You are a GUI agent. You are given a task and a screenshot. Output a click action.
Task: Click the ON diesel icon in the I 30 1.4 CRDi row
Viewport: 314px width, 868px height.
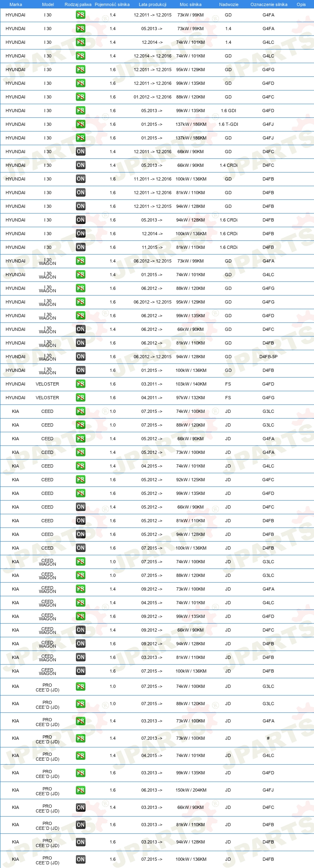(x=81, y=165)
